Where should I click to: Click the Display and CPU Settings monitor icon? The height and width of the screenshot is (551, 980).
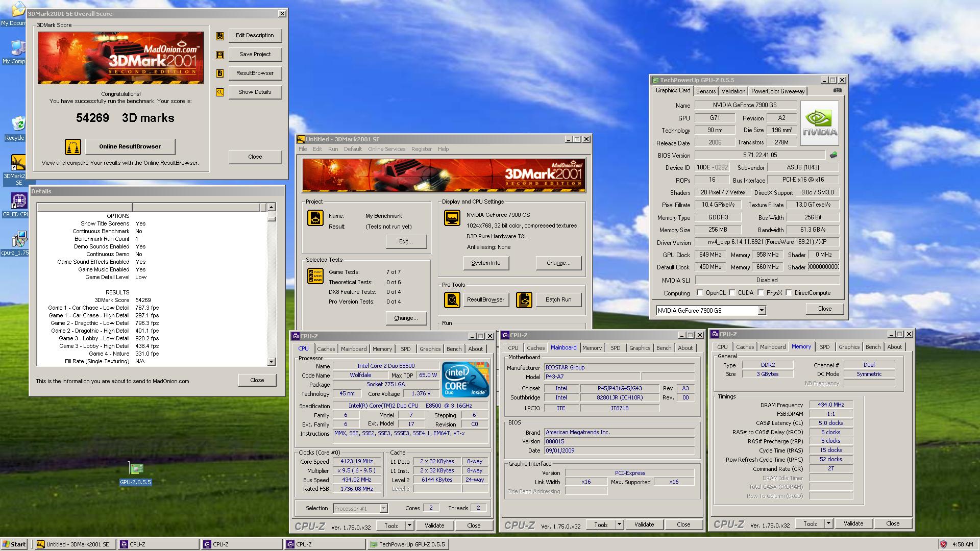[x=452, y=218]
